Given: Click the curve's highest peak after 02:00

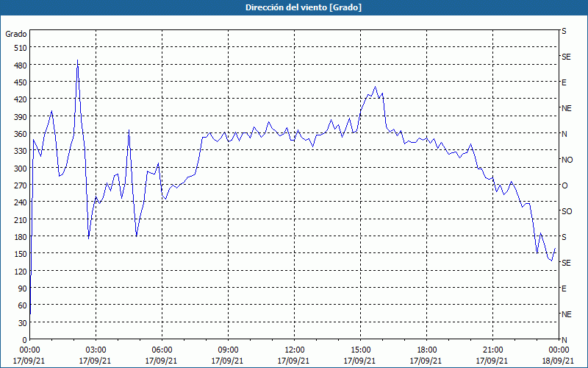Looking at the screenshot, I should [x=77, y=60].
